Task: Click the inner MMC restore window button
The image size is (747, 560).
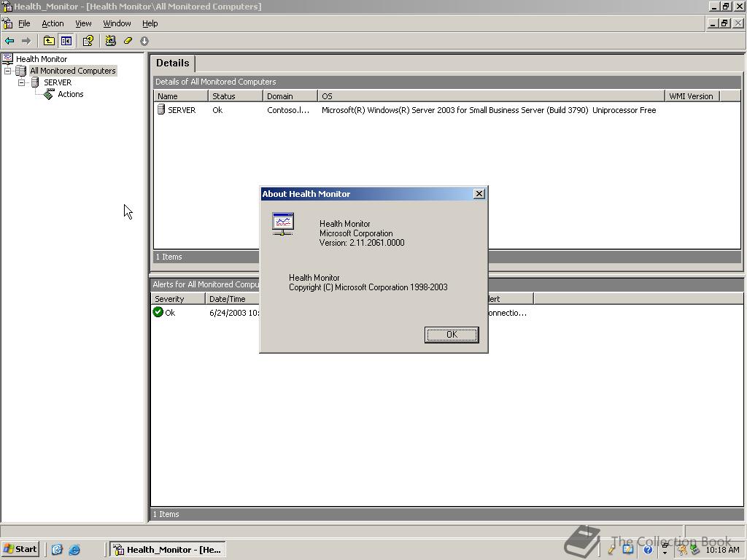Action: pyautogui.click(x=724, y=23)
